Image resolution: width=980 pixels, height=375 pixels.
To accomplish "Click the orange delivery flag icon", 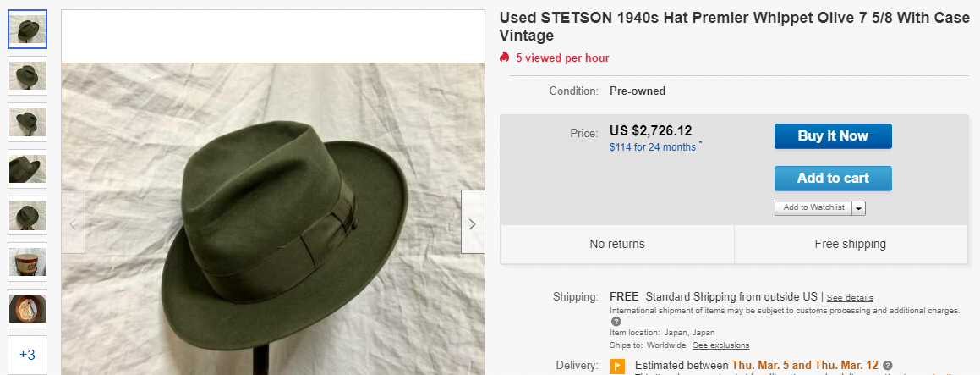I will pos(617,367).
